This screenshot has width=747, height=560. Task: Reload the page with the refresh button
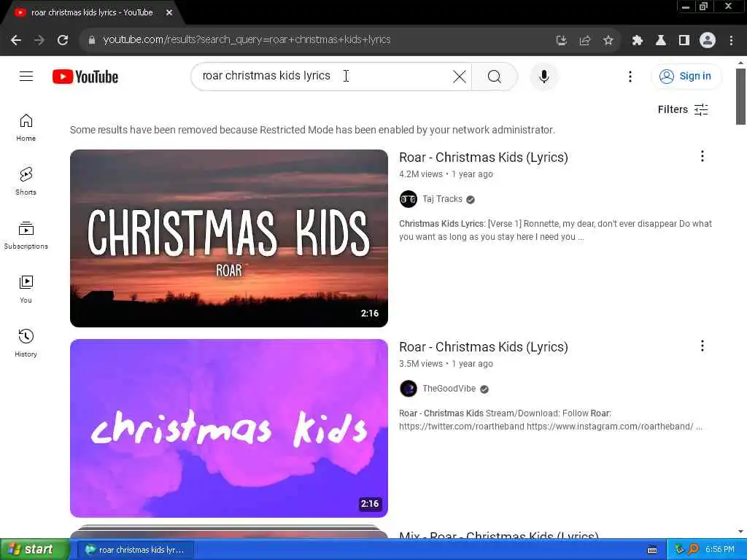[63, 40]
